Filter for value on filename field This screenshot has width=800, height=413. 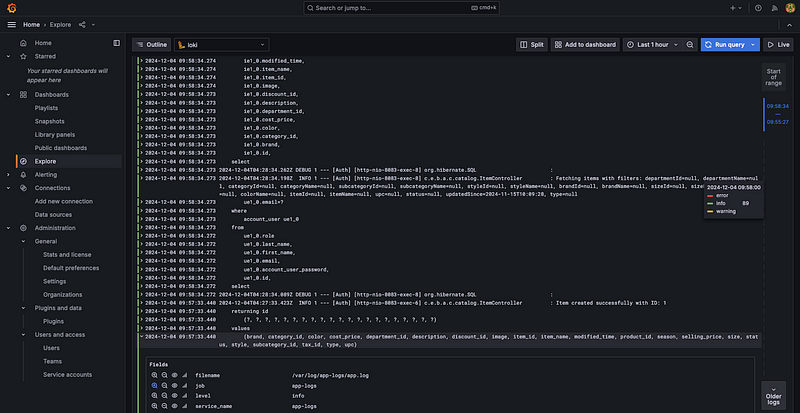tap(155, 375)
